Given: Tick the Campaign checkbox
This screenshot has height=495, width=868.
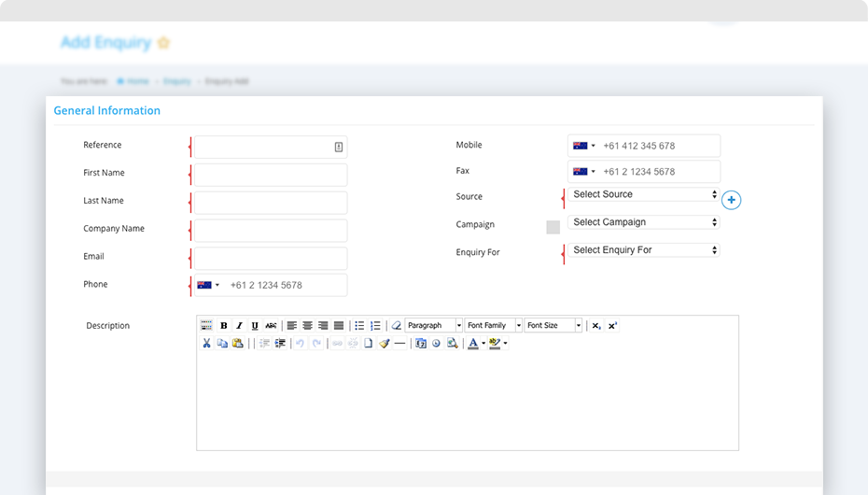Looking at the screenshot, I should [553, 227].
